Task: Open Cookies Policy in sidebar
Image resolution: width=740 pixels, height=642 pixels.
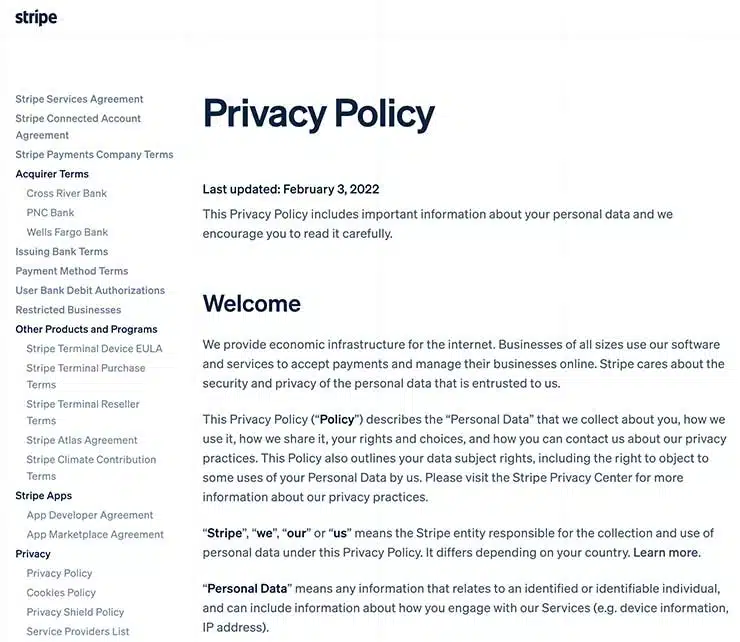Action: click(x=61, y=593)
